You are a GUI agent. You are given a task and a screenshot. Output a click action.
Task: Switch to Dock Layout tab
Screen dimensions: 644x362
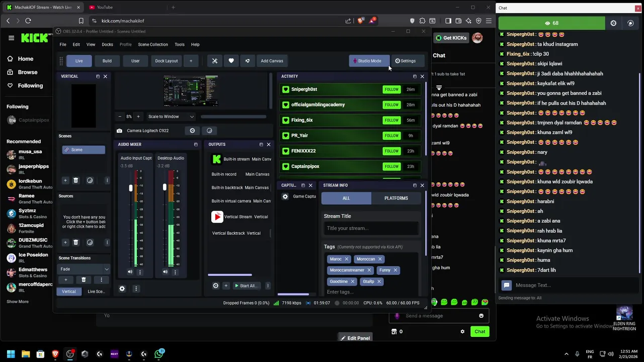167,61
